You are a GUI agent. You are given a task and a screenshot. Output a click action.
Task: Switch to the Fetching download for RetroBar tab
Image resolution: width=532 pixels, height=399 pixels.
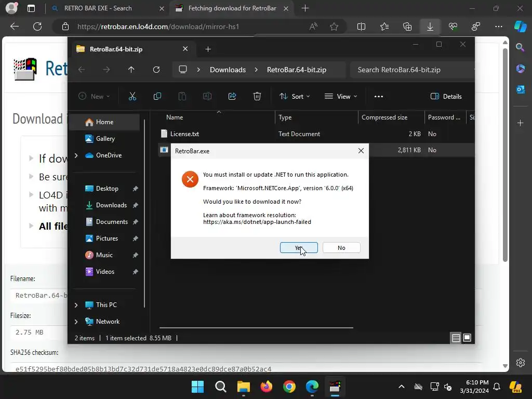coord(232,8)
